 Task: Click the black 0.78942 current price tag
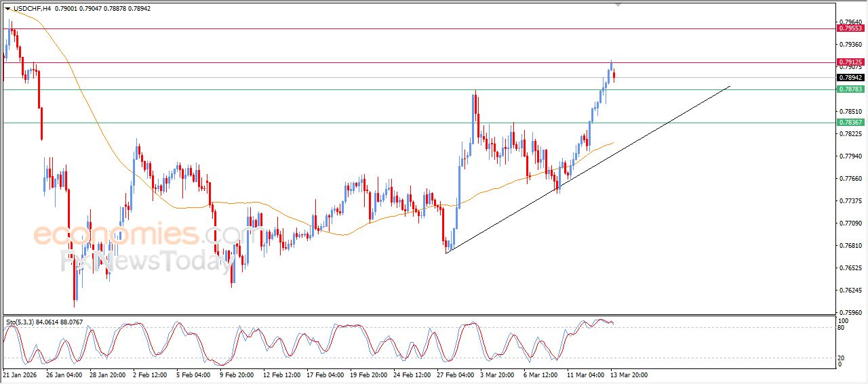click(850, 77)
